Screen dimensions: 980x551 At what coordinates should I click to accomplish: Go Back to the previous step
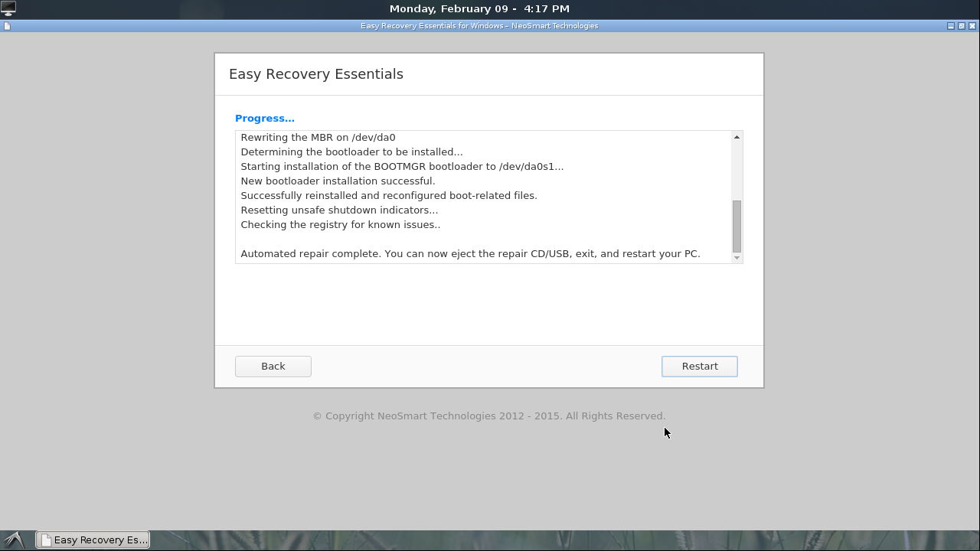tap(273, 366)
